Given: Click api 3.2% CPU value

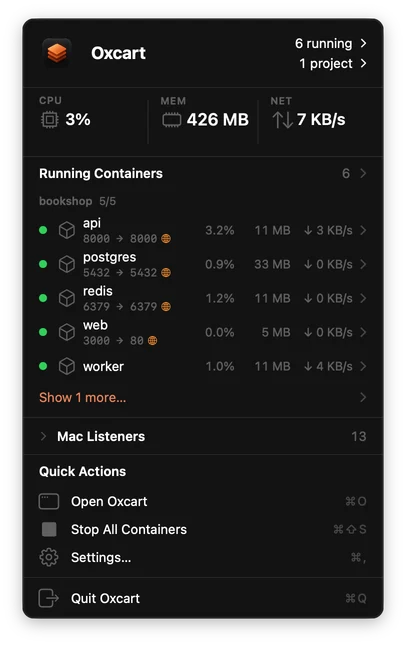Looking at the screenshot, I should click(220, 230).
